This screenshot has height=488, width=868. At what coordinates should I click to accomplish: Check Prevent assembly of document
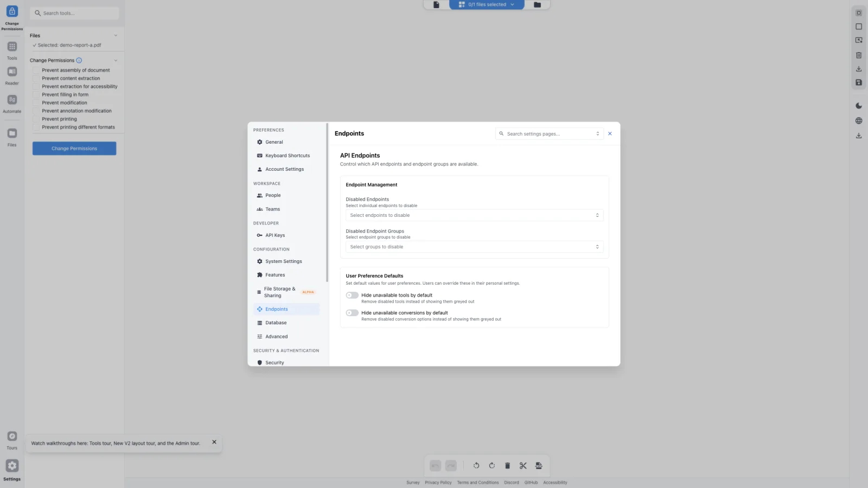click(x=36, y=70)
